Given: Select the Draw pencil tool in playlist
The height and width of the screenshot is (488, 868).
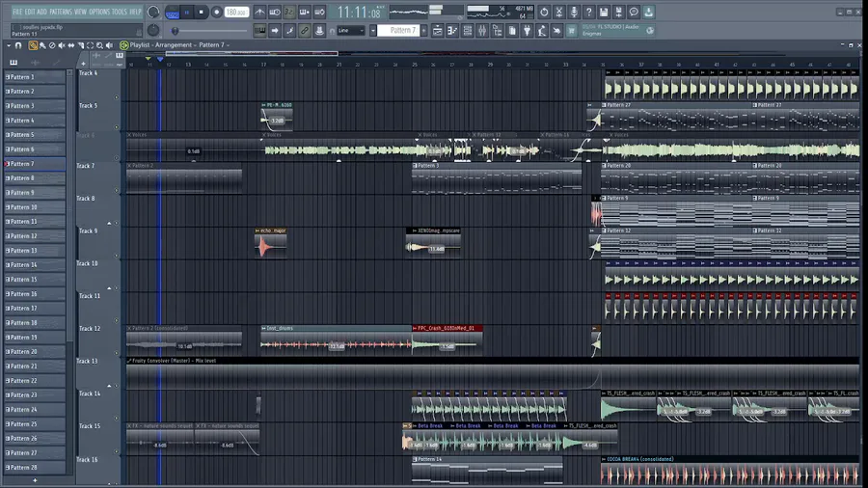Looking at the screenshot, I should [x=33, y=45].
